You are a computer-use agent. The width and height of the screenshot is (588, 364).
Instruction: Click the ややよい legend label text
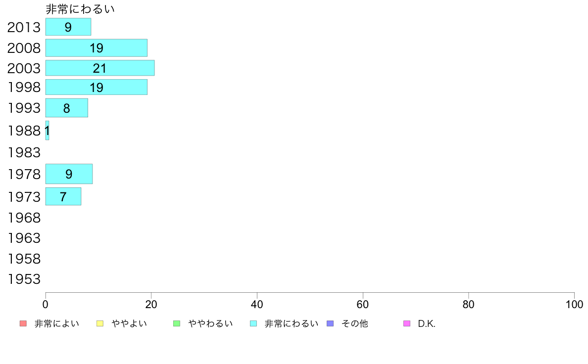point(129,323)
